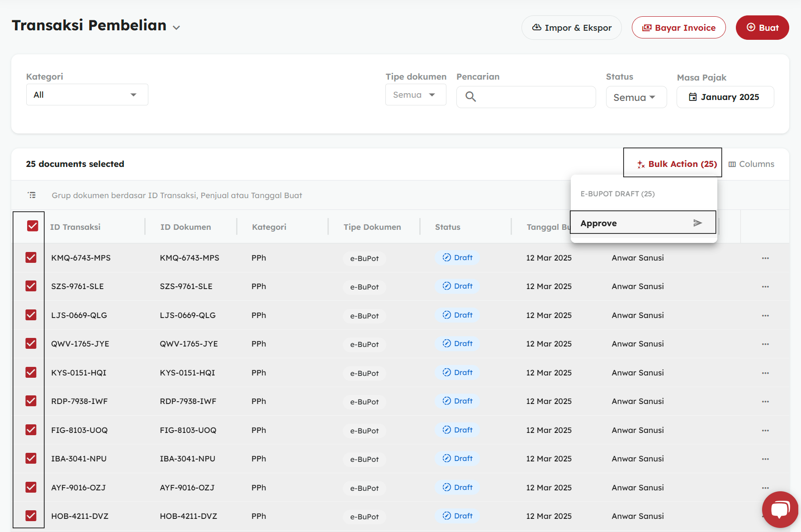Open the Status filter dropdown
Screen dimensions: 801x532
[635, 97]
